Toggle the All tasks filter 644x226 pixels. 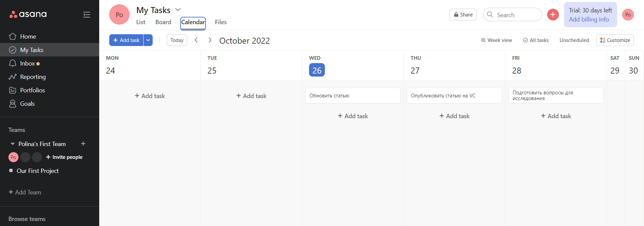tap(536, 40)
